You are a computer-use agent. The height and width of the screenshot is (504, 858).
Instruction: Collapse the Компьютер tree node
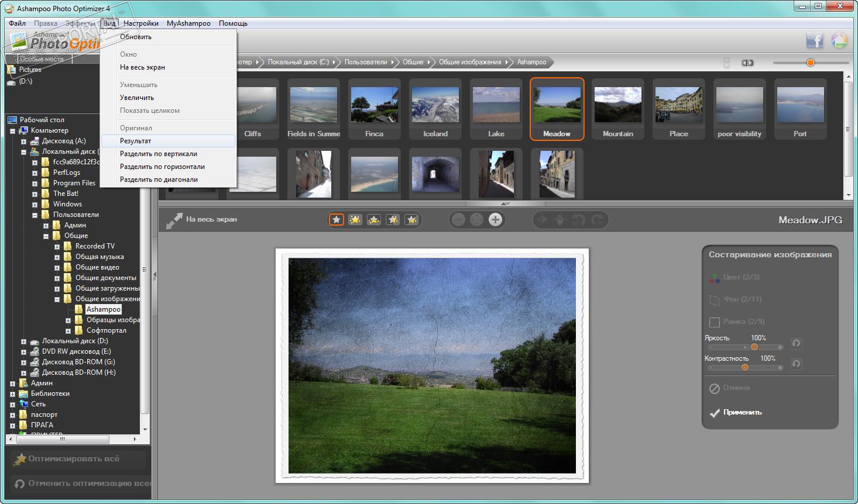click(12, 131)
